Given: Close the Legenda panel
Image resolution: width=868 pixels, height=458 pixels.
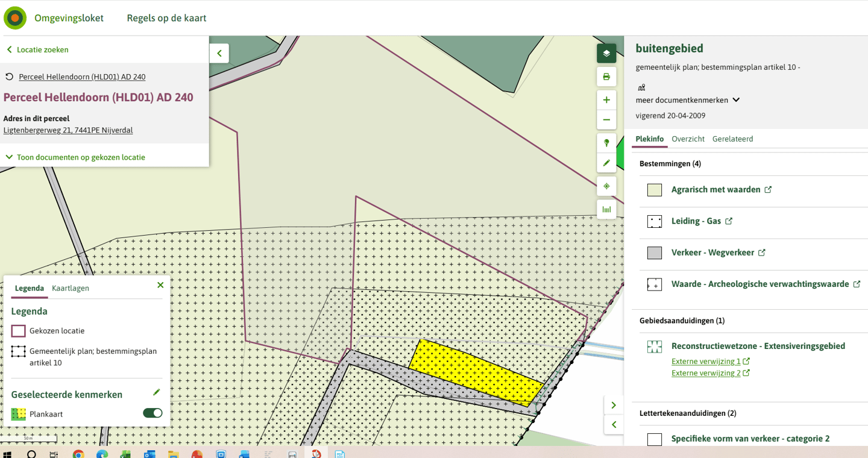Looking at the screenshot, I should (160, 285).
